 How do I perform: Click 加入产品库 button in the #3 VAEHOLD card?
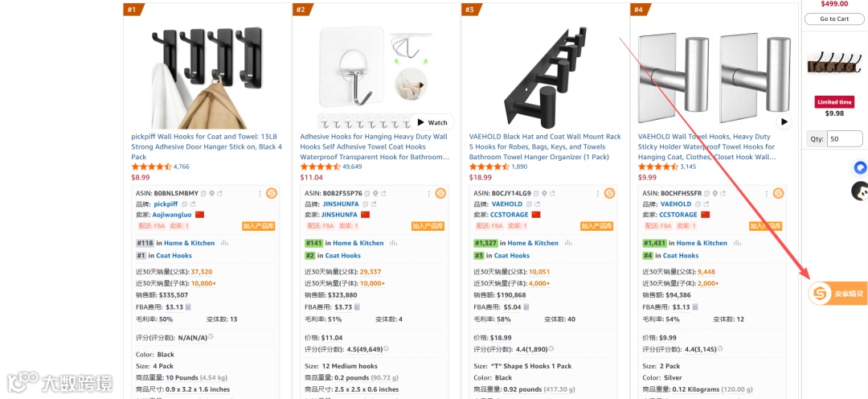tap(596, 226)
